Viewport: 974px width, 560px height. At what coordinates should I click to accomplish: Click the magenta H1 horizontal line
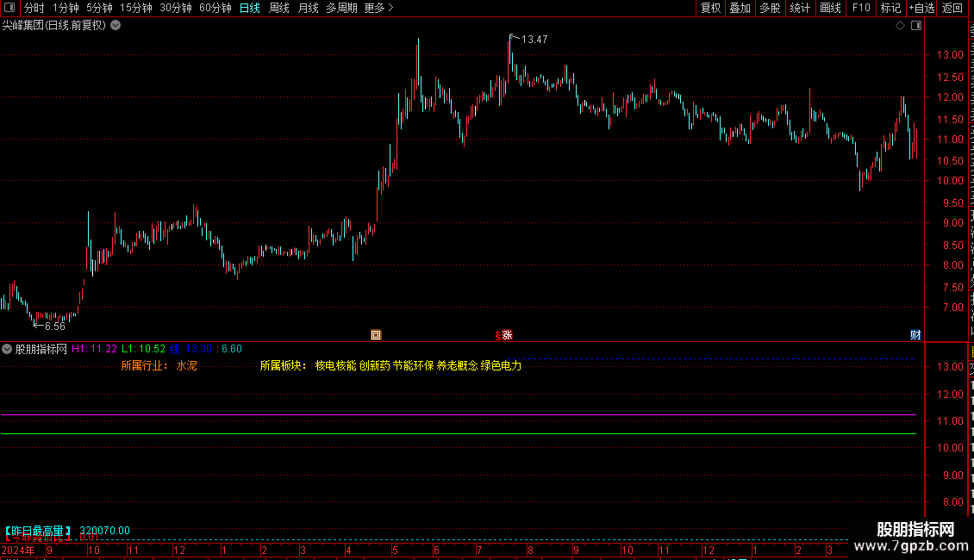tap(459, 414)
